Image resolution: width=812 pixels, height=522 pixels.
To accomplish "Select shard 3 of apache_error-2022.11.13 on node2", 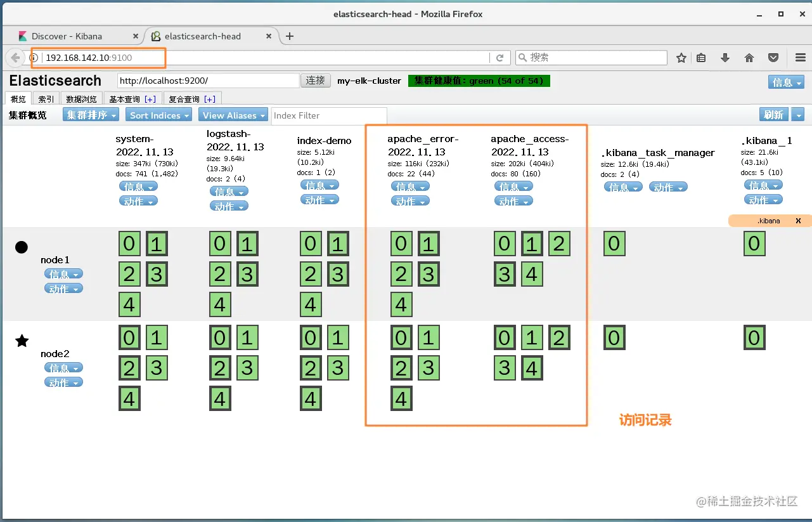I will coord(429,368).
